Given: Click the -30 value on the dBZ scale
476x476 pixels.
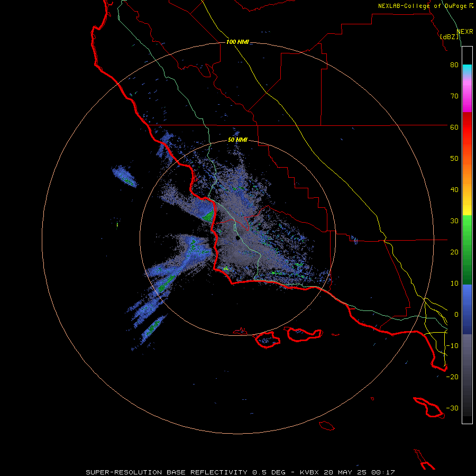Looking at the screenshot, I should tap(452, 408).
